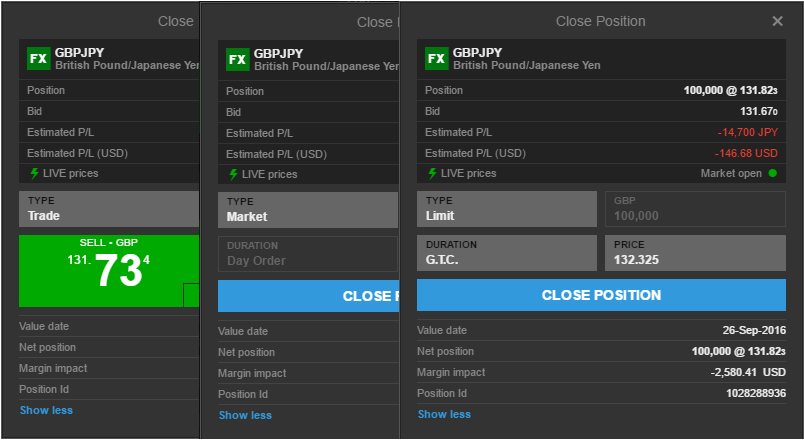Open Type dropdown showing Trade
The width and height of the screenshot is (804, 440).
[x=108, y=209]
